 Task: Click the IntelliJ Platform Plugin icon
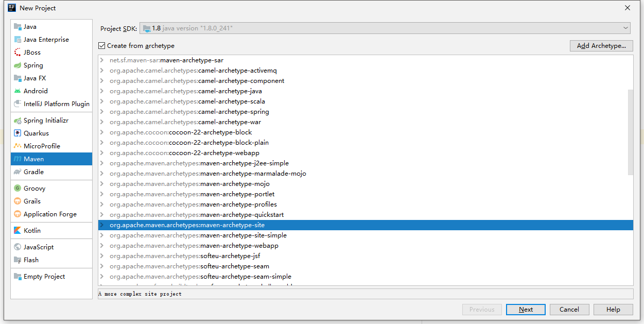point(18,104)
